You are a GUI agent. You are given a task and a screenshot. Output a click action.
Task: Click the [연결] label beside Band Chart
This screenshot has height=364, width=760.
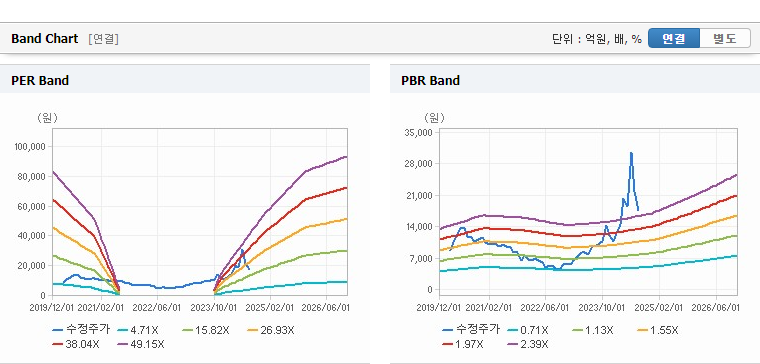click(103, 39)
